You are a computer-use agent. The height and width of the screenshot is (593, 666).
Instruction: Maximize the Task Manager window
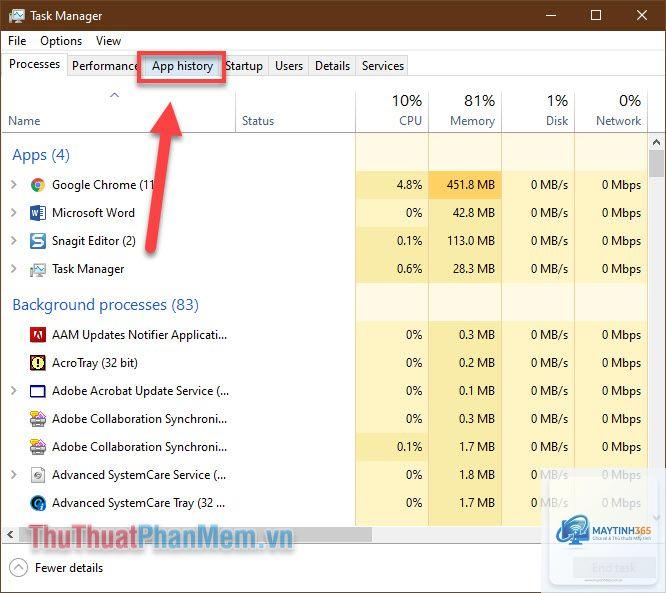tap(596, 16)
